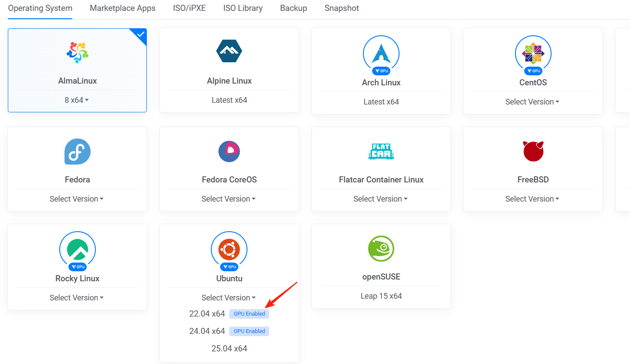This screenshot has width=630, height=364.
Task: Open the Snapshot tab
Action: pyautogui.click(x=342, y=8)
